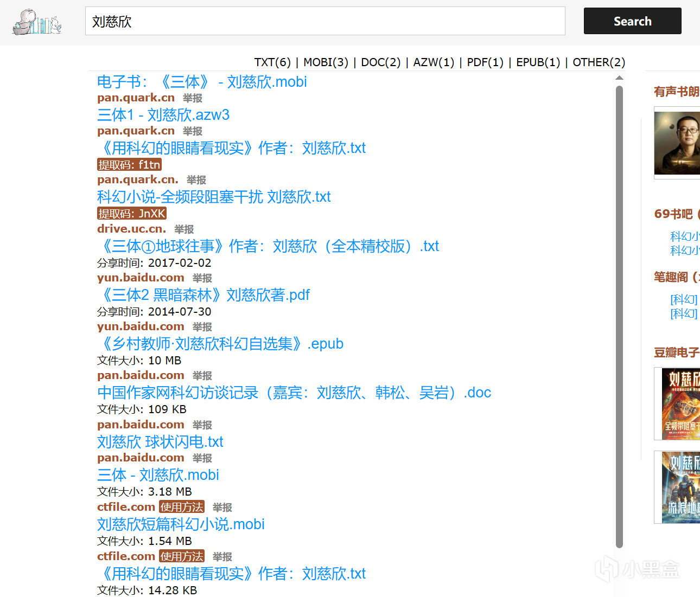Viewport: 700px width, 597px height.
Task: Click the 有声书朗 sidebar heading
Action: click(677, 92)
